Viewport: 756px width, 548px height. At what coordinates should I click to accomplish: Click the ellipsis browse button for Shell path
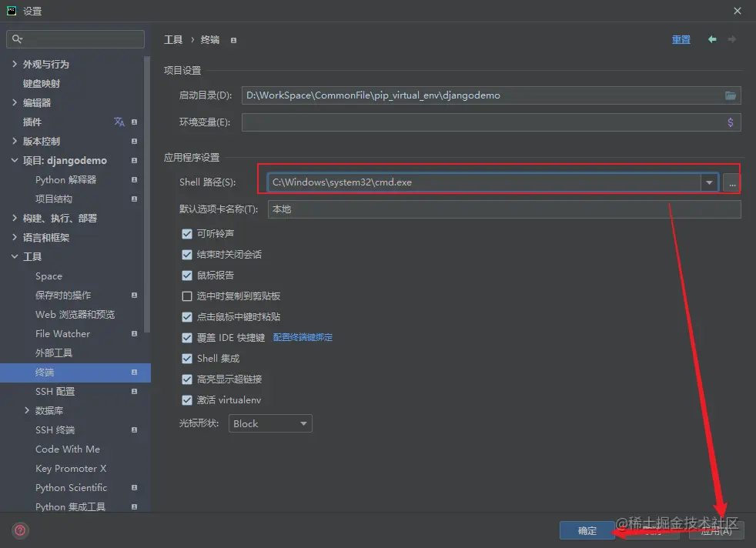pyautogui.click(x=732, y=182)
